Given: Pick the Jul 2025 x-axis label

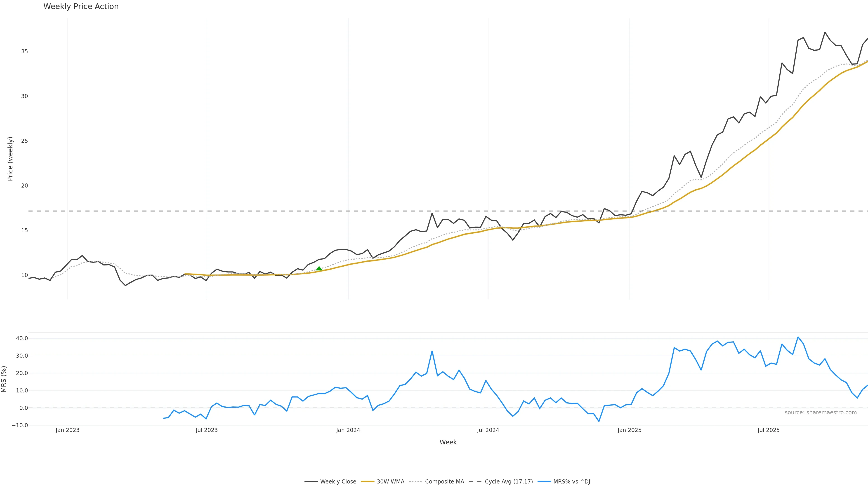Looking at the screenshot, I should [769, 430].
